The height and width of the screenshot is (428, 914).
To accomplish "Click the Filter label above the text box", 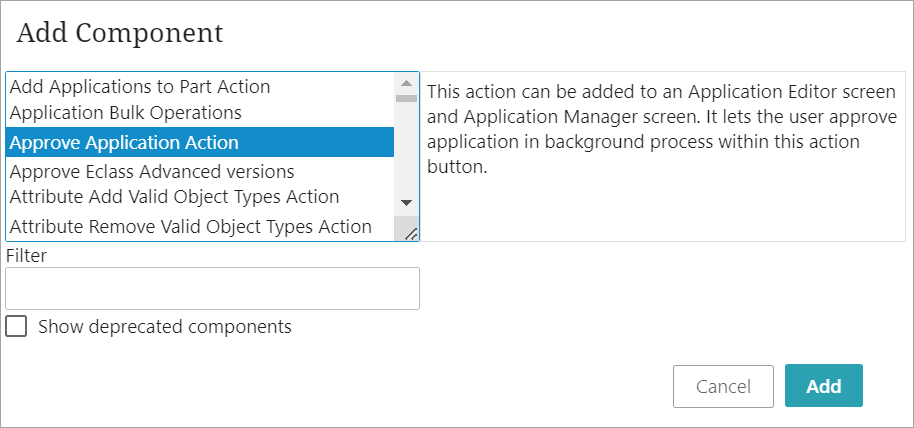I will point(26,255).
